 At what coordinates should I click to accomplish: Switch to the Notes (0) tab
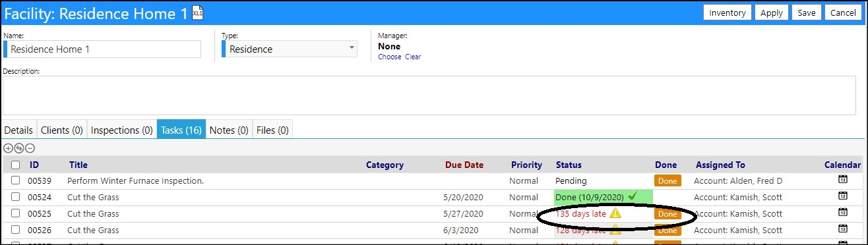pyautogui.click(x=229, y=130)
